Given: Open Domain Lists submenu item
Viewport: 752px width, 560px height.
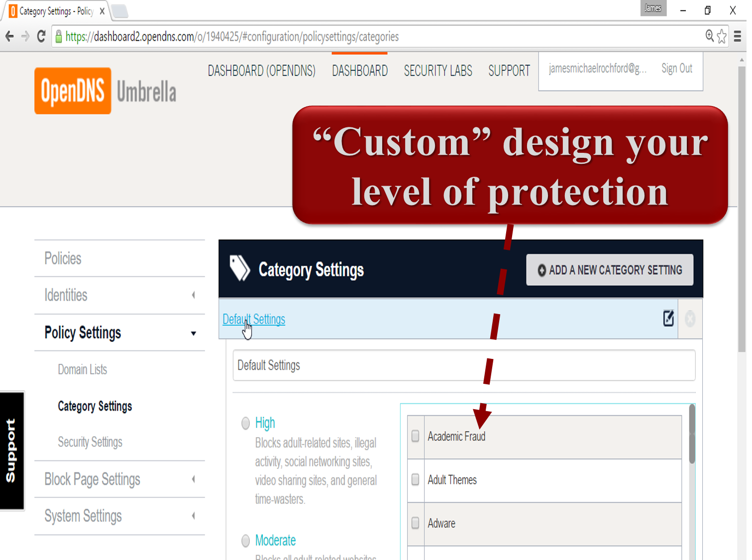Looking at the screenshot, I should 82,369.
